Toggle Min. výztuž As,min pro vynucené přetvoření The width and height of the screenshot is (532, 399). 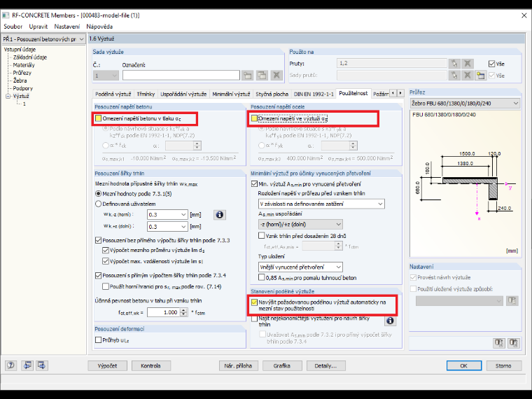coord(254,184)
